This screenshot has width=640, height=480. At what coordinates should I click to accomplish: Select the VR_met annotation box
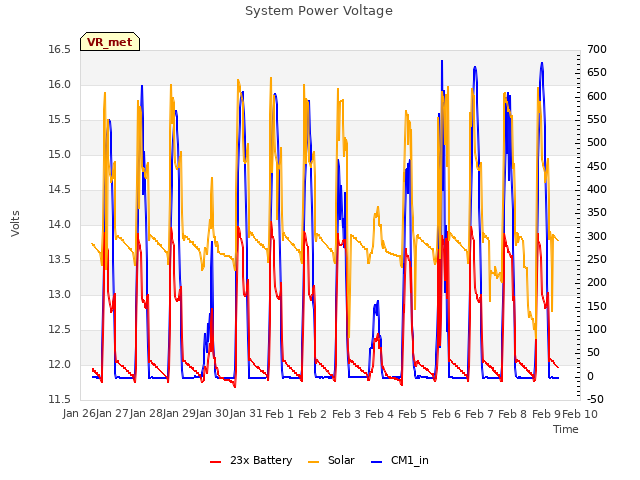click(110, 42)
